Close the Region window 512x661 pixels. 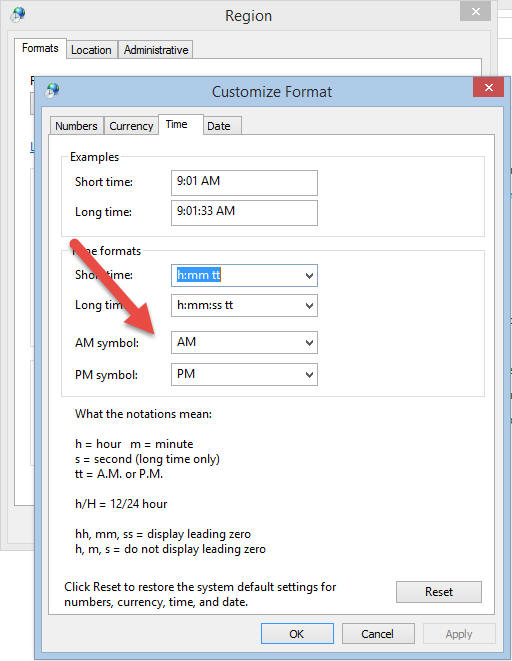[475, 11]
